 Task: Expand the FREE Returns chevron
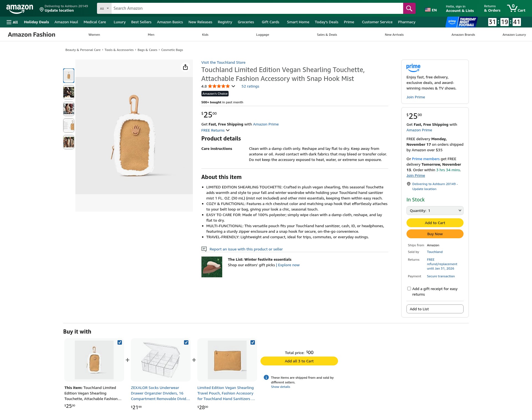pos(228,130)
